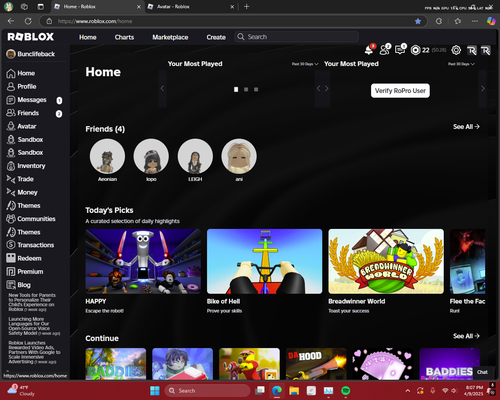Go back using the browser back arrow

pos(11,21)
